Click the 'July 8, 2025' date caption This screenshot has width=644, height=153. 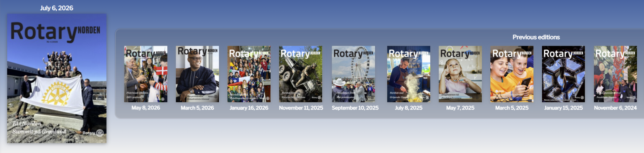click(409, 108)
